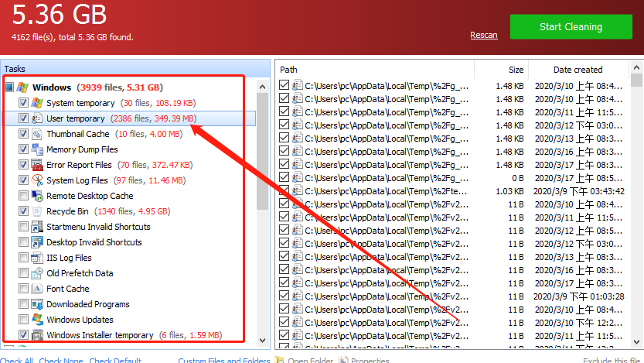Click tasks list scroll down arrow
644x363 pixels.
click(262, 341)
